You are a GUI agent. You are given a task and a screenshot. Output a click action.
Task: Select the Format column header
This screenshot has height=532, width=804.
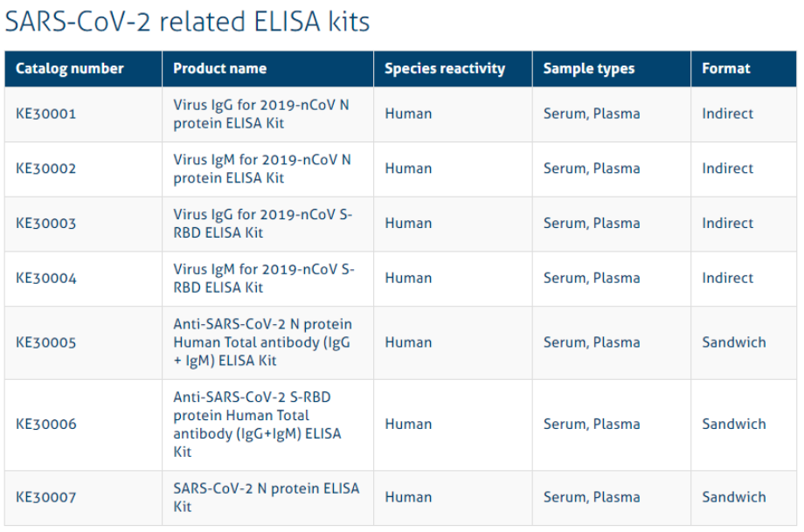coord(725,69)
